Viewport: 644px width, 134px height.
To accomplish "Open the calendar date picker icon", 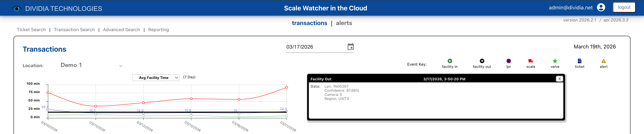I will point(351,47).
